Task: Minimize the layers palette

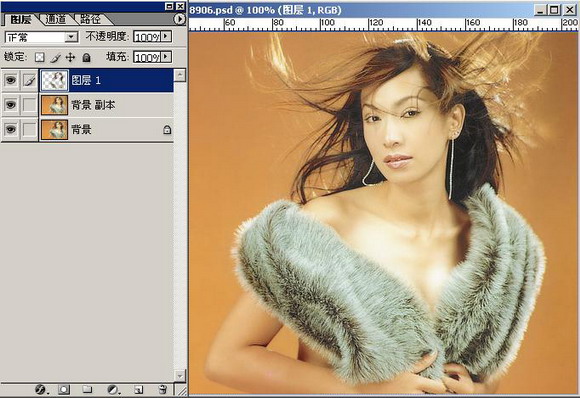Action: point(169,6)
